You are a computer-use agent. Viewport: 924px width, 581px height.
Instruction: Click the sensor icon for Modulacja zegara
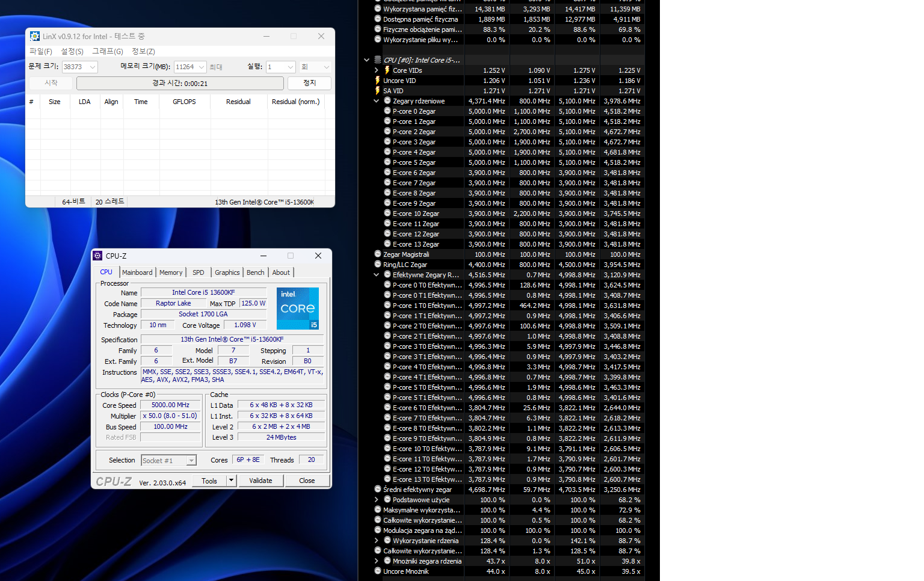pyautogui.click(x=378, y=530)
